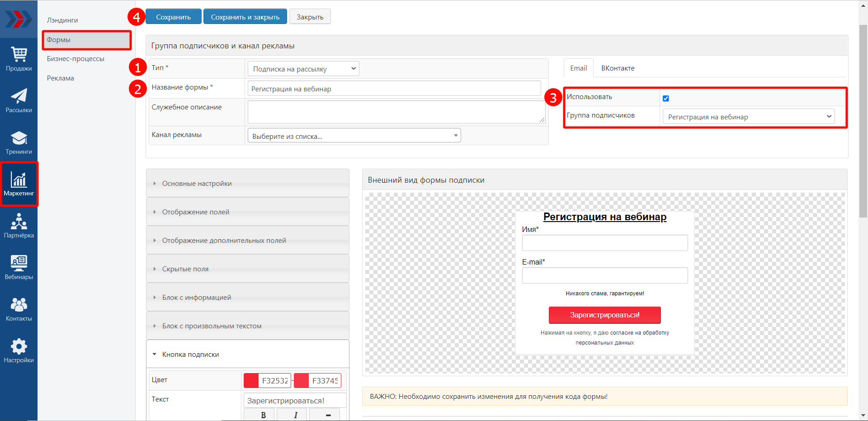The width and height of the screenshot is (868, 421).
Task: Expand the Основные настройки section
Action: (x=247, y=183)
